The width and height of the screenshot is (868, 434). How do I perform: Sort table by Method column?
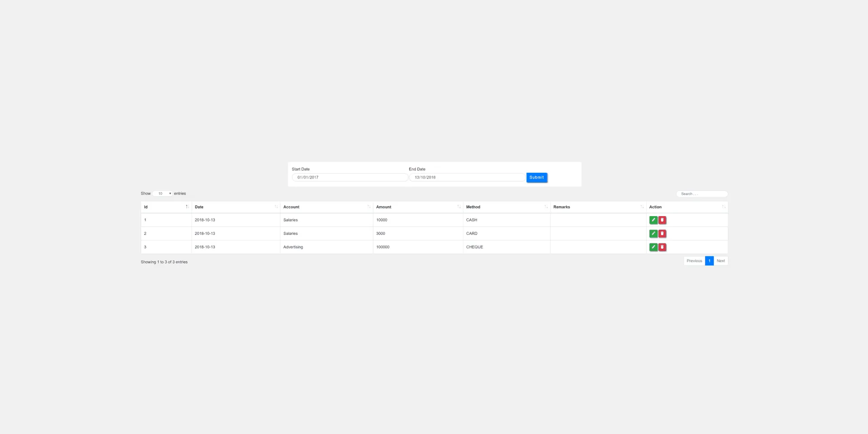click(506, 207)
